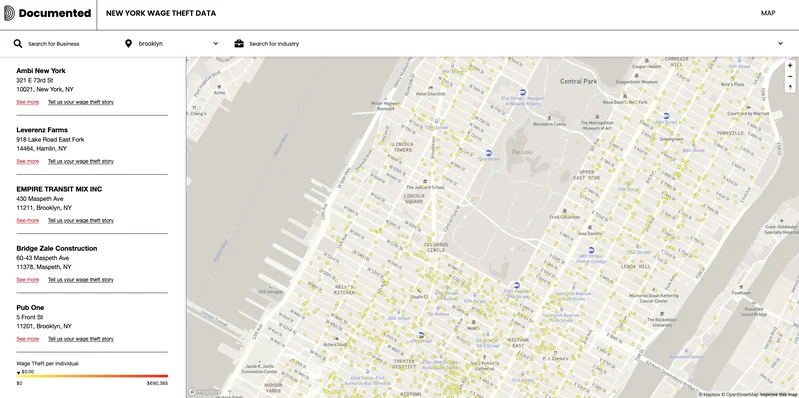Click the location pin icon
The height and width of the screenshot is (398, 799).
click(x=128, y=44)
